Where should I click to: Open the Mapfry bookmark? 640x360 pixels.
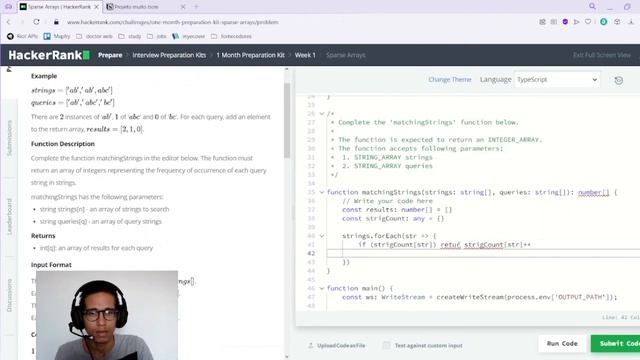coord(57,36)
